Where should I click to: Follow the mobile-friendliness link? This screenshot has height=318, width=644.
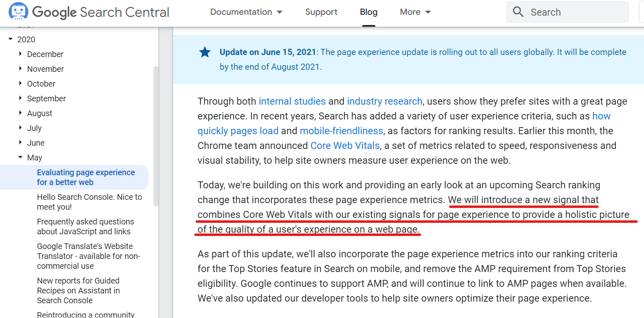coord(341,131)
